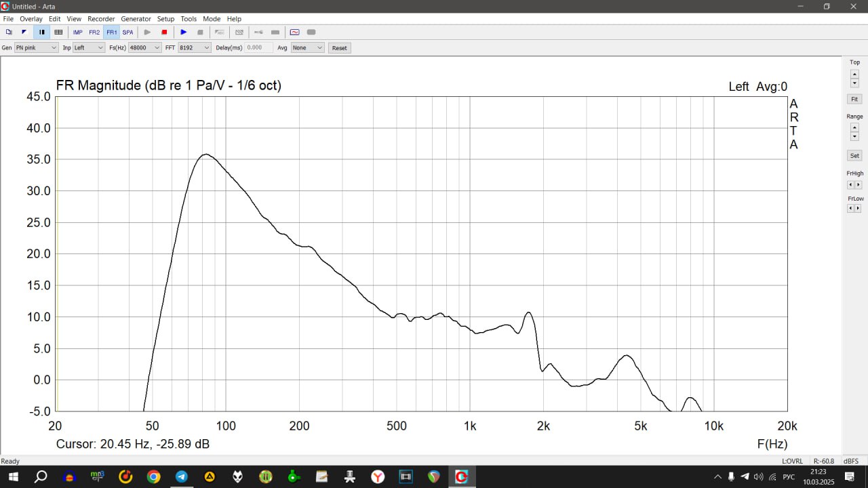Open Google Chrome from taskbar
The image size is (868, 488).
[x=154, y=477]
